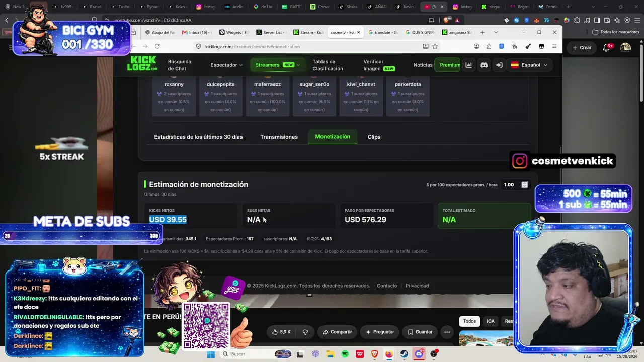Switch to the Transmisiones tab
This screenshot has width=644, height=362.
click(279, 137)
